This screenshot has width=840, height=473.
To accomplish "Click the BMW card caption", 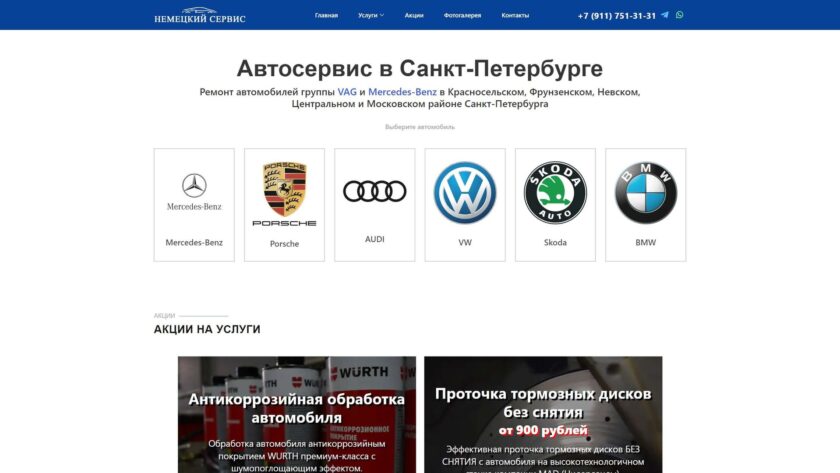I will point(646,242).
